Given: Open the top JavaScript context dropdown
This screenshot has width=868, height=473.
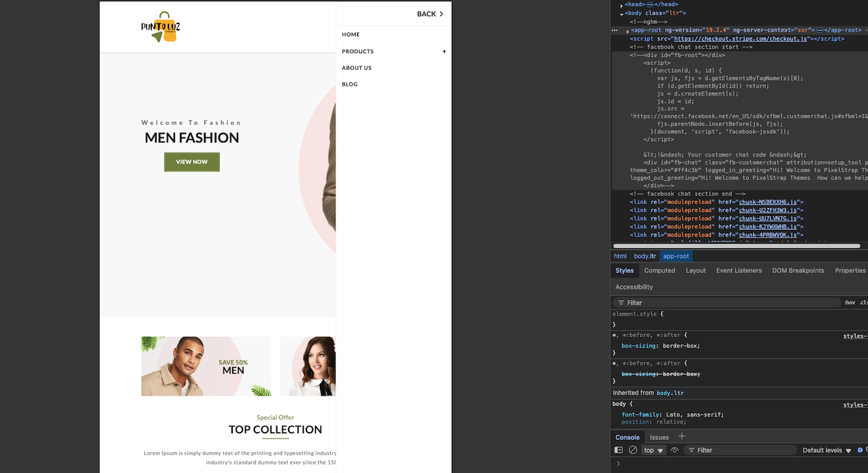Looking at the screenshot, I should [x=653, y=450].
